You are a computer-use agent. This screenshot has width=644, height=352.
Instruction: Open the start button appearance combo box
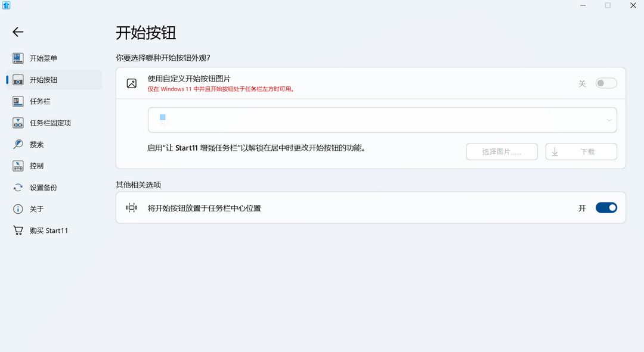[382, 120]
